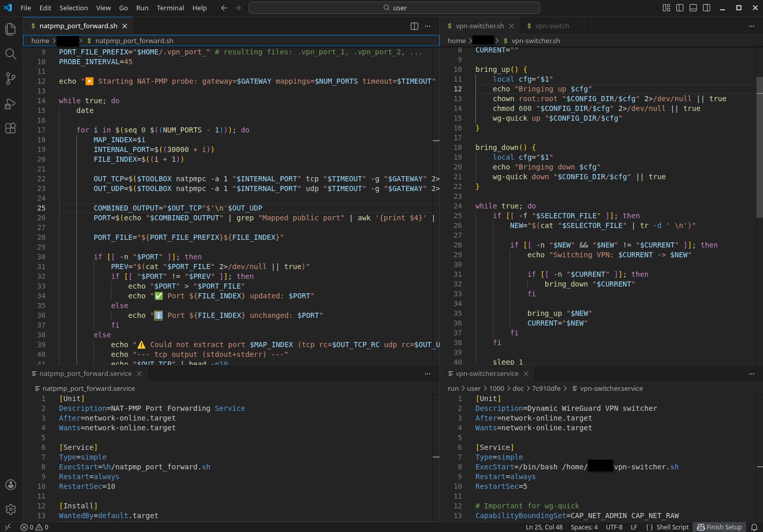Open the Explorer view in activity bar
This screenshot has width=763, height=532.
click(x=10, y=29)
